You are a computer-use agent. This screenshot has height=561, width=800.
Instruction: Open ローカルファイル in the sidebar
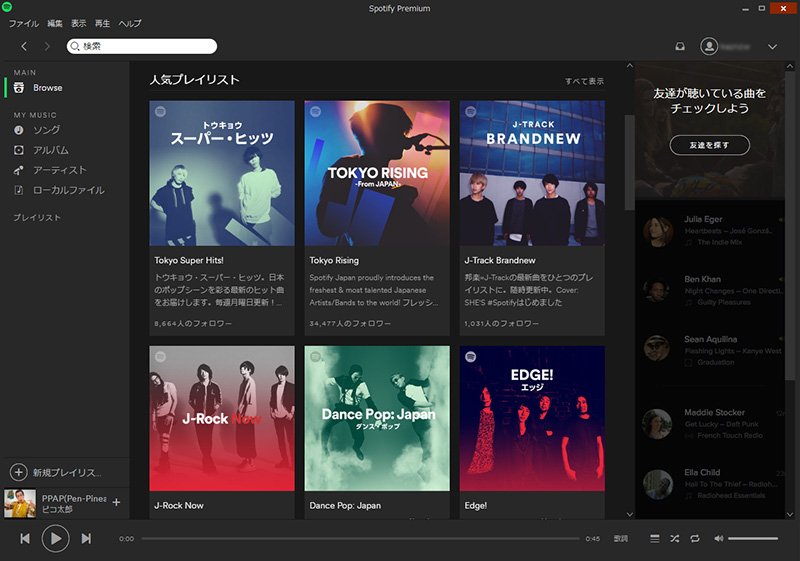click(x=68, y=190)
